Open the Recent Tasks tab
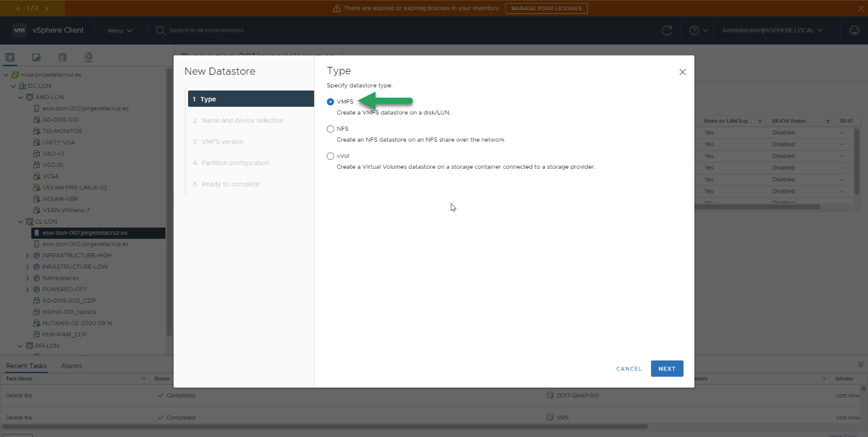This screenshot has width=868, height=437. tap(26, 366)
